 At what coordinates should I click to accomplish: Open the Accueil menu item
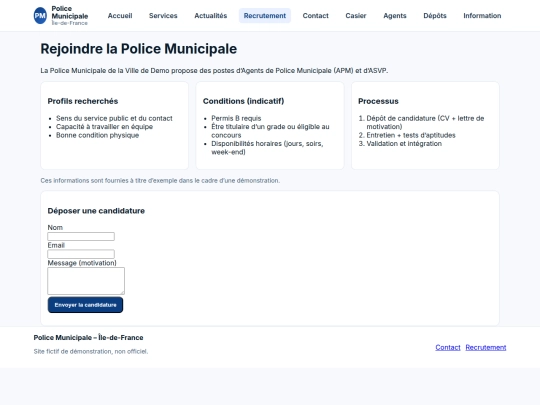(120, 15)
